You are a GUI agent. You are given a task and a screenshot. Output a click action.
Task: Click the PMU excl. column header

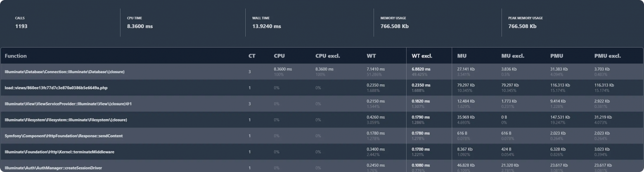pyautogui.click(x=608, y=56)
